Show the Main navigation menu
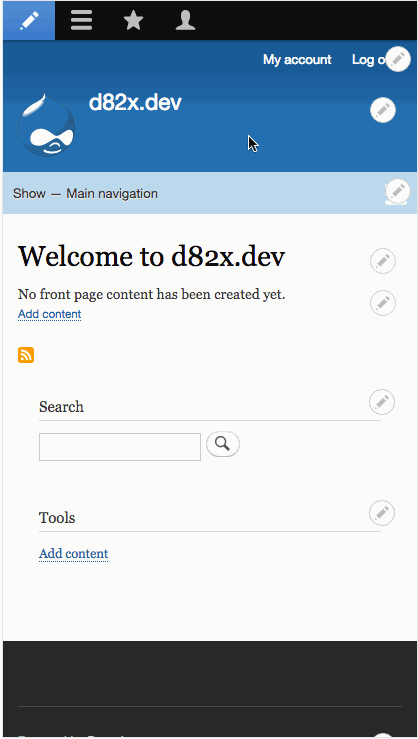The image size is (418, 739). click(x=85, y=193)
